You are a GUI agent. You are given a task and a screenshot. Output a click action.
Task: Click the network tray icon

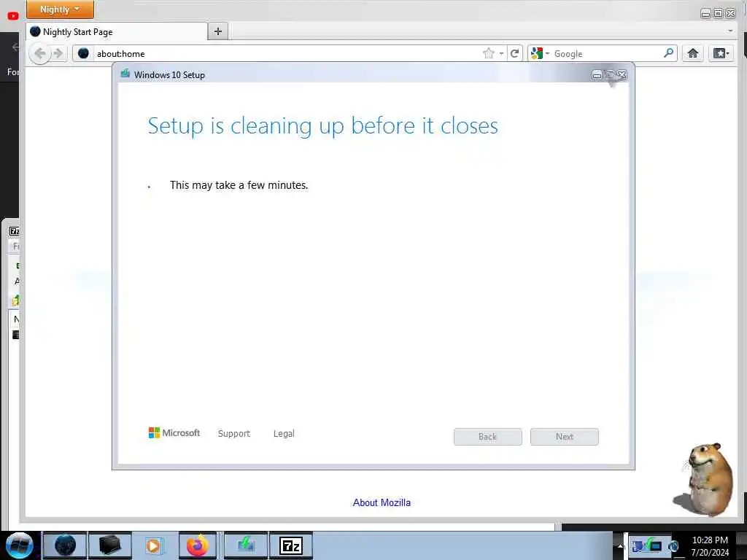pos(656,545)
